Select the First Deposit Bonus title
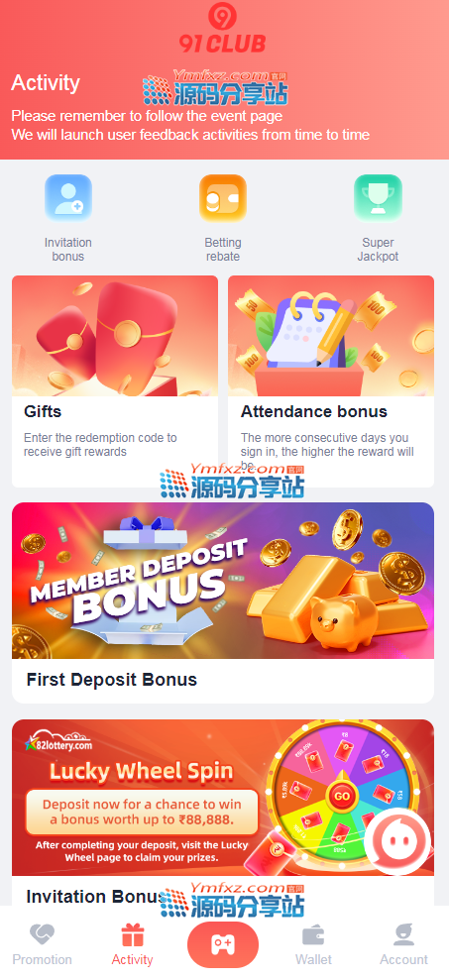Image resolution: width=449 pixels, height=980 pixels. (x=111, y=680)
